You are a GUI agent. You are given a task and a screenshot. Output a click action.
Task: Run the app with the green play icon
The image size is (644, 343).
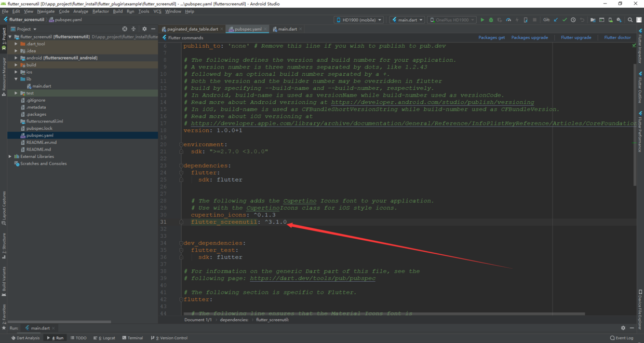[482, 20]
